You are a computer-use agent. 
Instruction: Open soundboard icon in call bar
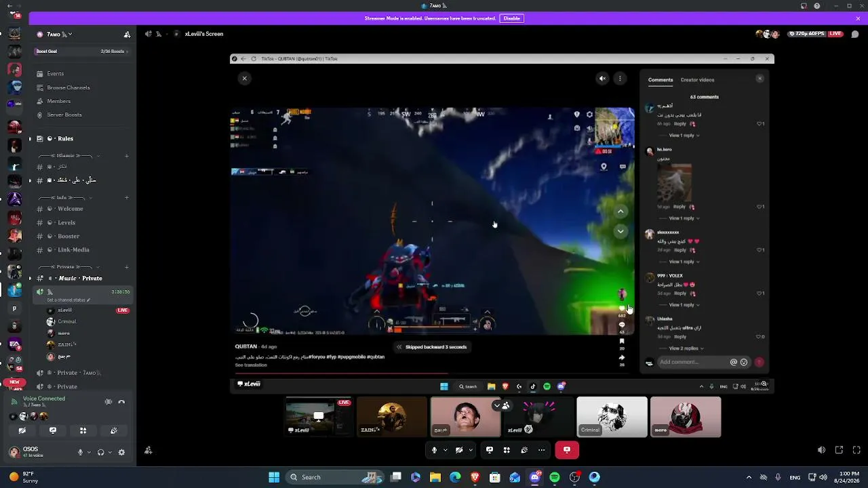(x=524, y=450)
